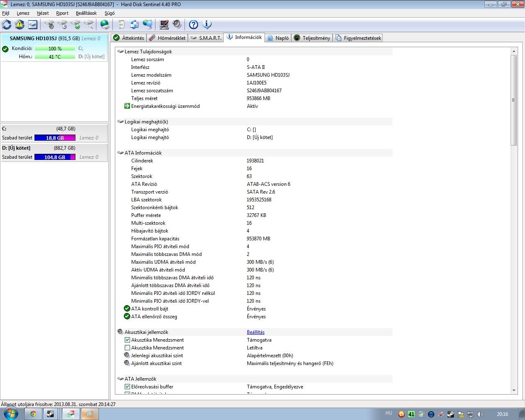Click the green check icon beside ATA ellenőrző összeg
525x420 pixels.
point(127,316)
